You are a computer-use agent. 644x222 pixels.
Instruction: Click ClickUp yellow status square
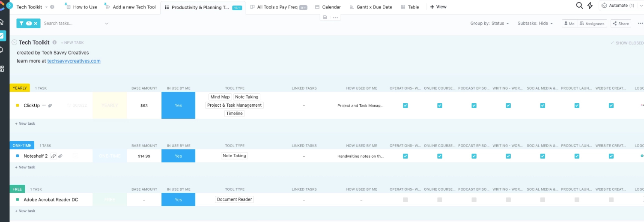tap(18, 105)
